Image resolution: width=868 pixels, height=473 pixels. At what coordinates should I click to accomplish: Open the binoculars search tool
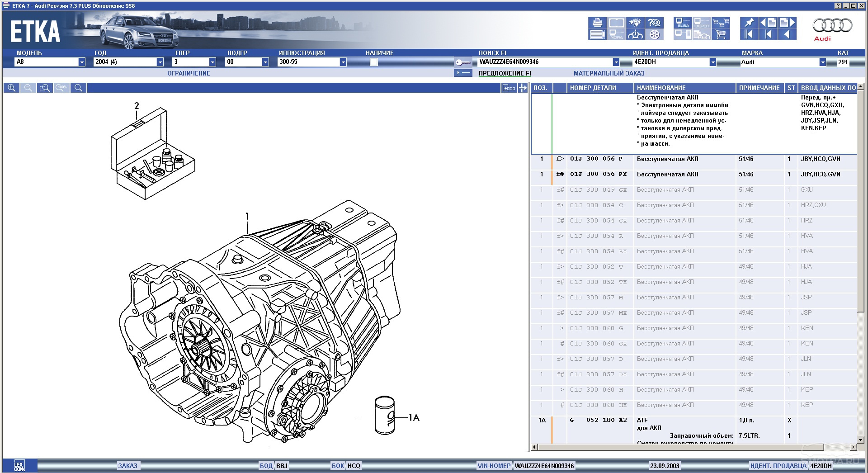[x=635, y=23]
